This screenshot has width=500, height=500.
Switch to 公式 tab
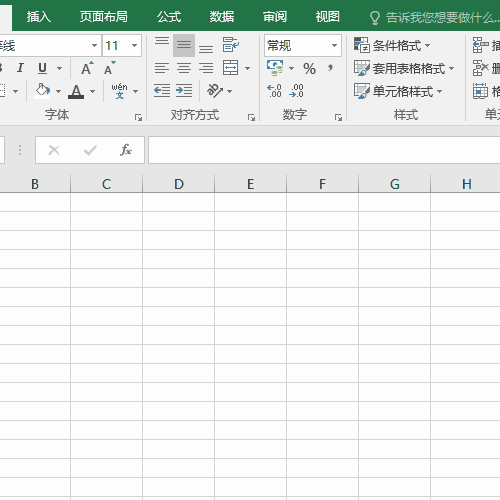(169, 17)
